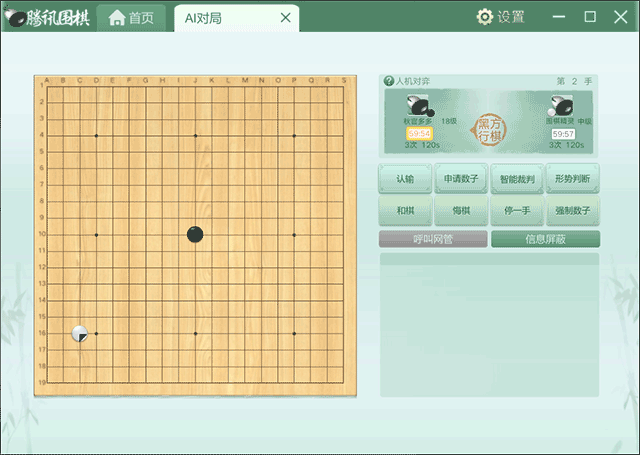The height and width of the screenshot is (455, 640).
Task: Place a stone on the P4 star point
Action: click(x=294, y=135)
